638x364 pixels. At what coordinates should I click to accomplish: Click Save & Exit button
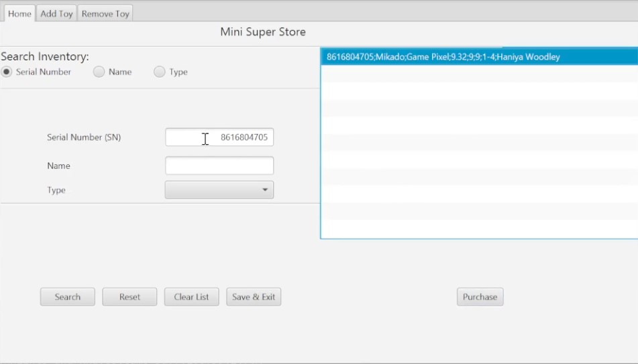(254, 297)
